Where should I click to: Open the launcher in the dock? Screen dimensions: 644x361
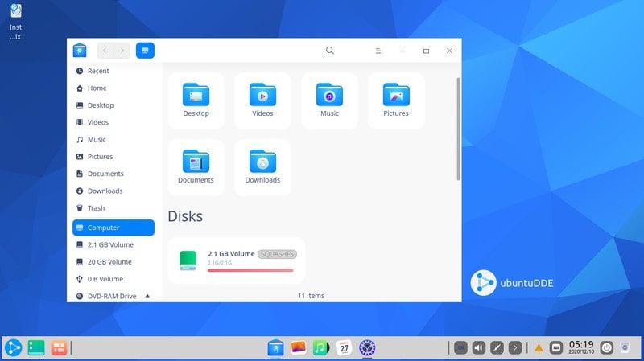(x=13, y=348)
